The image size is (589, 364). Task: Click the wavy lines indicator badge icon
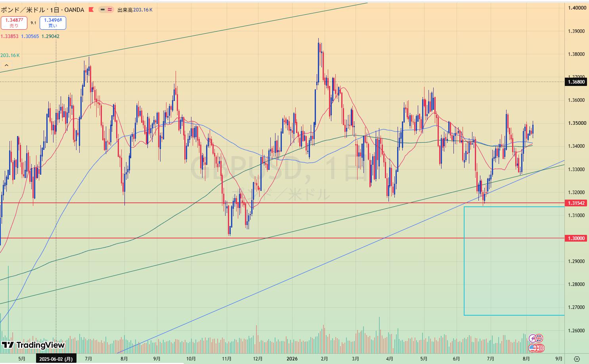pos(110,10)
